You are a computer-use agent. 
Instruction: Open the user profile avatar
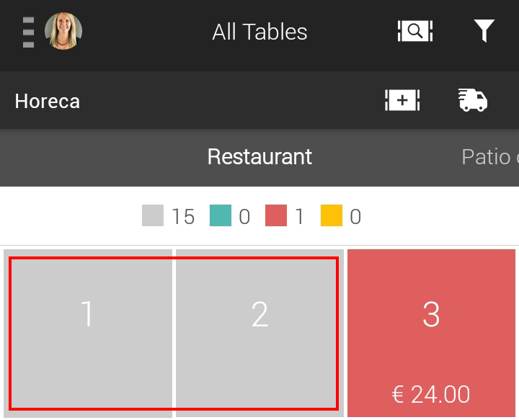coord(63,31)
